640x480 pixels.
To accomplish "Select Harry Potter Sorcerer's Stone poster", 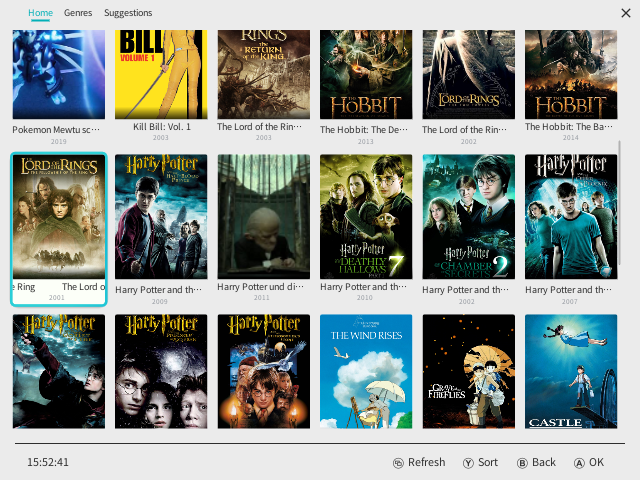I will 264,371.
